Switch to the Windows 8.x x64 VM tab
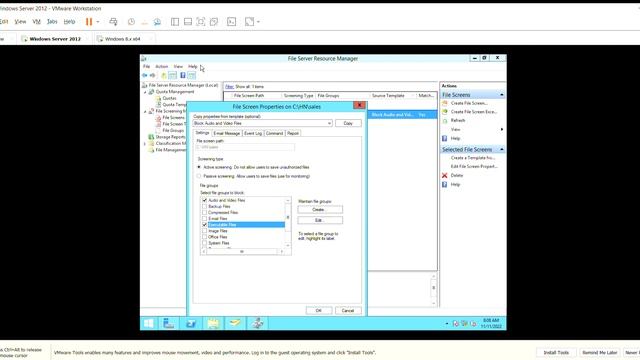 coord(122,39)
